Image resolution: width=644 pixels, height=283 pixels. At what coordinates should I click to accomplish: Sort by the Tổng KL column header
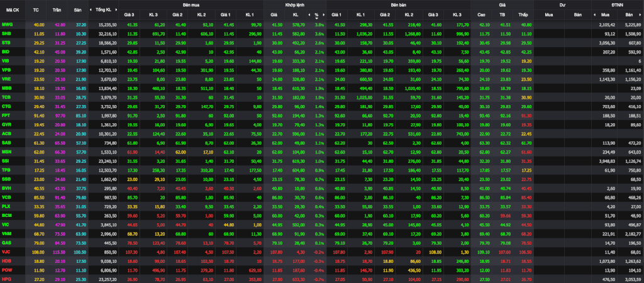pos(103,9)
